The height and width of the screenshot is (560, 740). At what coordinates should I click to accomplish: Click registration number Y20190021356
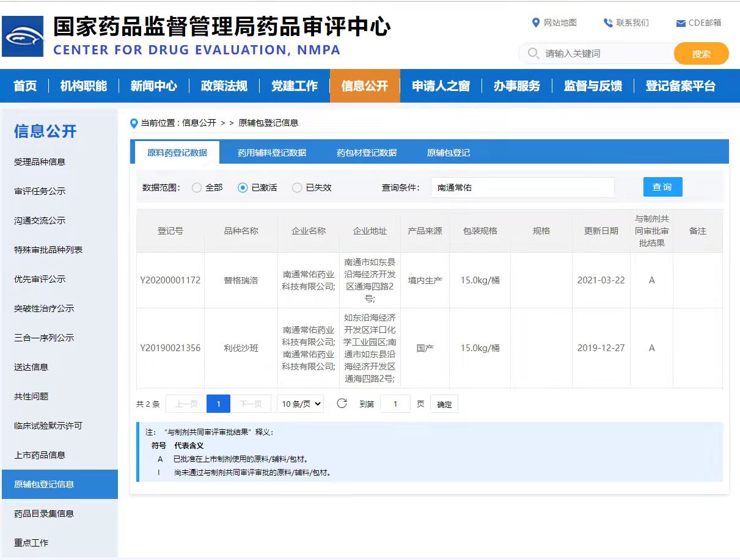pos(170,348)
